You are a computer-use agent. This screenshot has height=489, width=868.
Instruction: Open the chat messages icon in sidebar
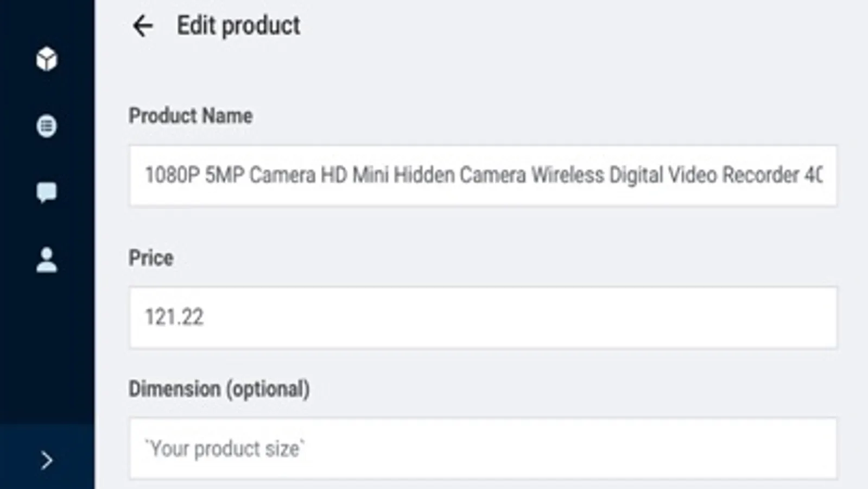pos(47,192)
